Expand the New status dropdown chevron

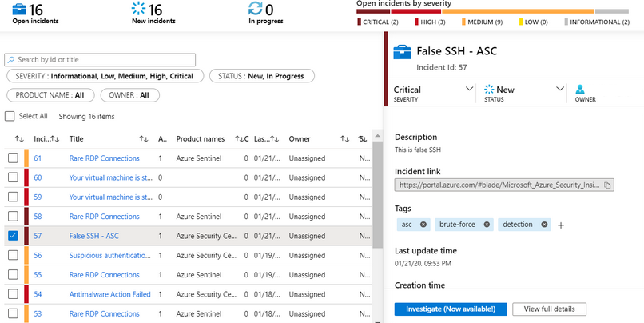pos(560,89)
